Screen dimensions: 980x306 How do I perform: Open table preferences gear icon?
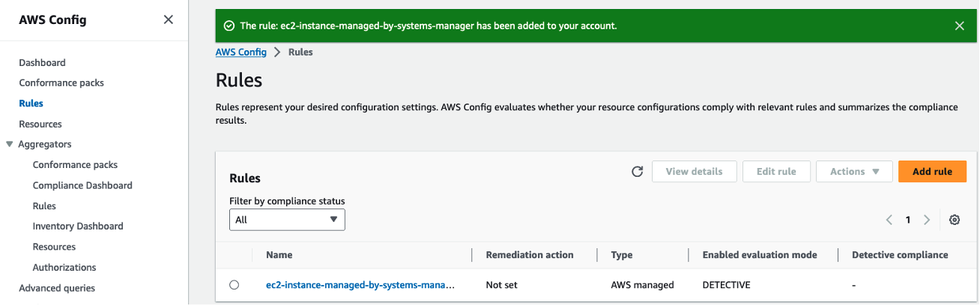[955, 220]
